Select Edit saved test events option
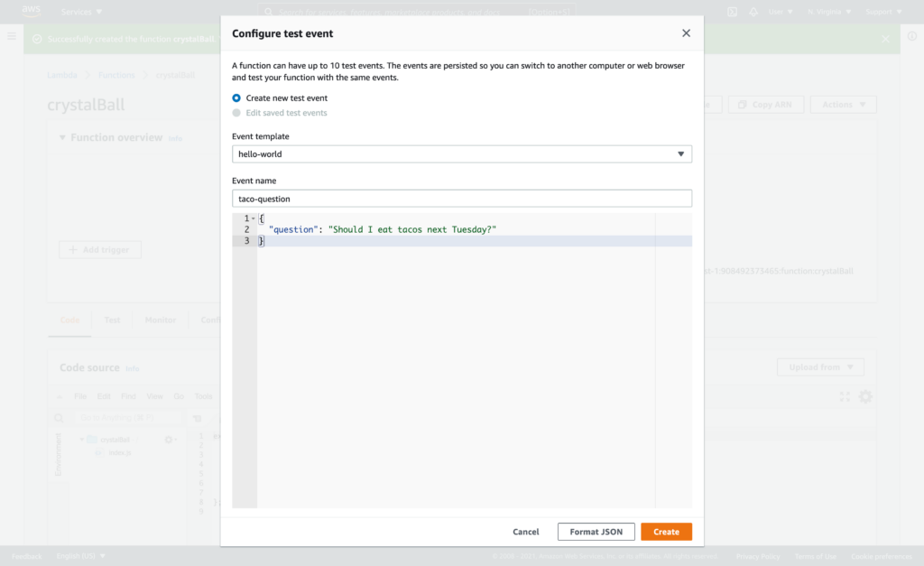This screenshot has height=566, width=924. pyautogui.click(x=236, y=113)
